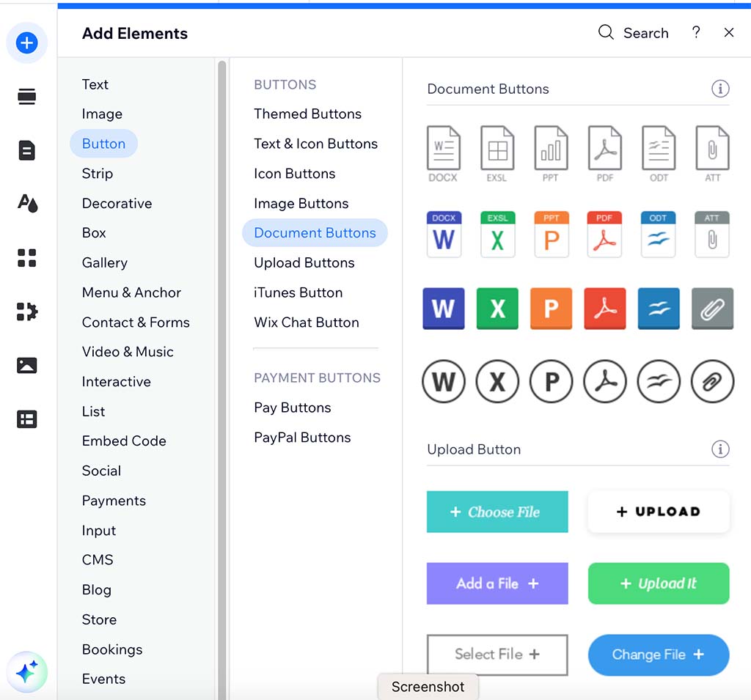Viewport: 751px width, 700px height.
Task: Choose the circular Excel X button icon
Action: click(x=497, y=381)
